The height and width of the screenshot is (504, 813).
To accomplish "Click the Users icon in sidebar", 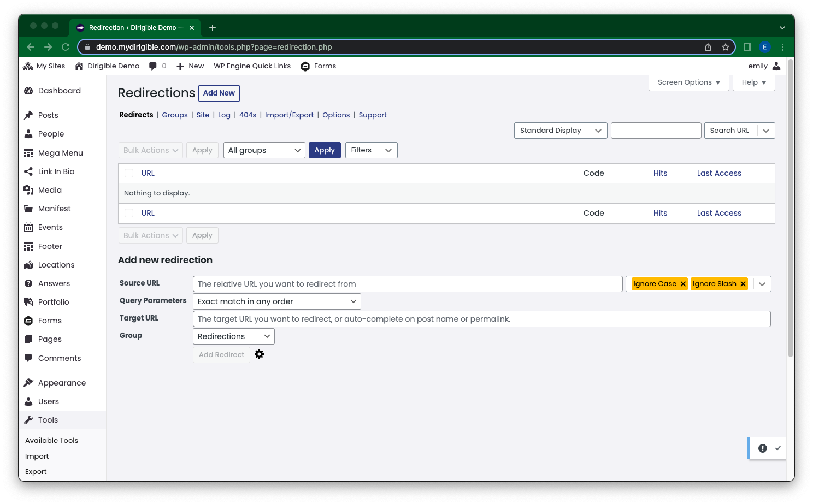I will (28, 401).
